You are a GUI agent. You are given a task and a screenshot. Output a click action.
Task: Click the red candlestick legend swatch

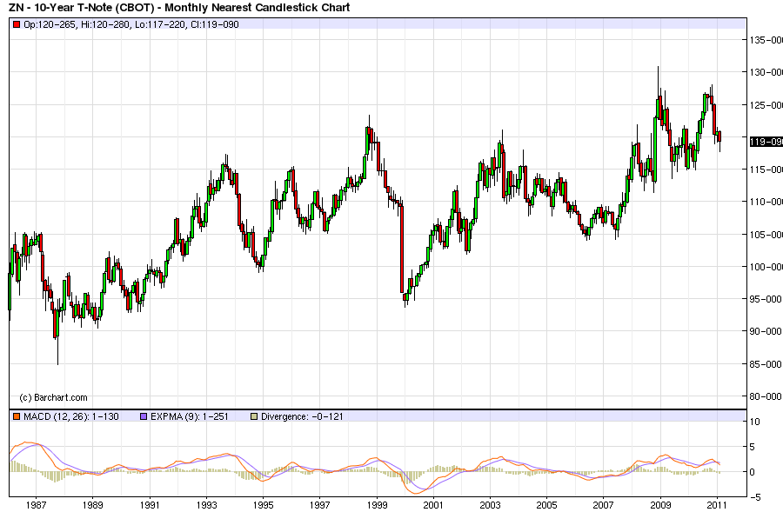tap(17, 24)
